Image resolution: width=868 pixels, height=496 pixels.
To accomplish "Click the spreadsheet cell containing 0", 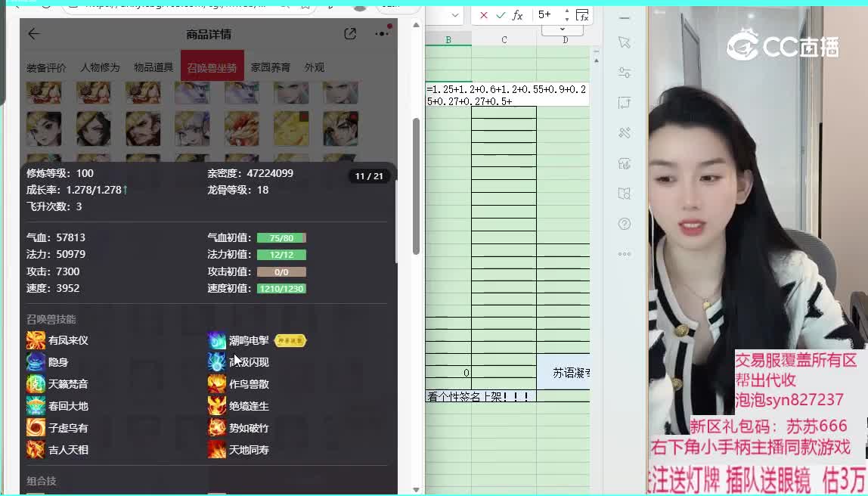I will (448, 373).
